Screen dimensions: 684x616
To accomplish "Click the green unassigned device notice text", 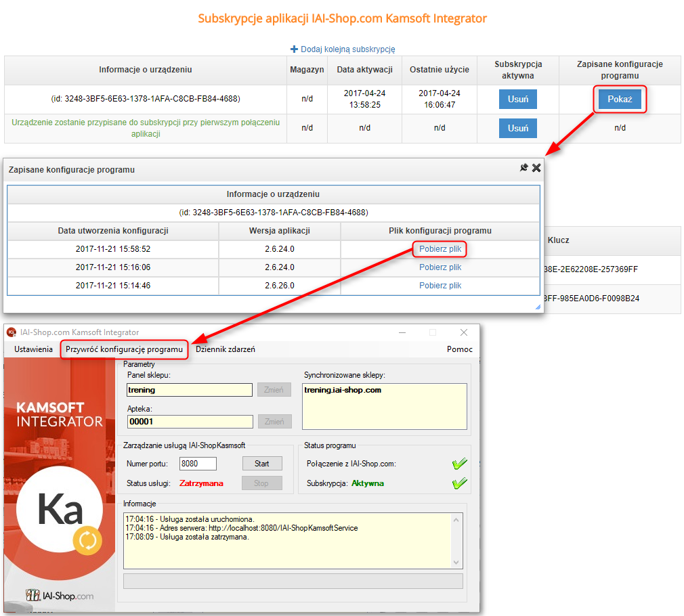I will (x=145, y=128).
